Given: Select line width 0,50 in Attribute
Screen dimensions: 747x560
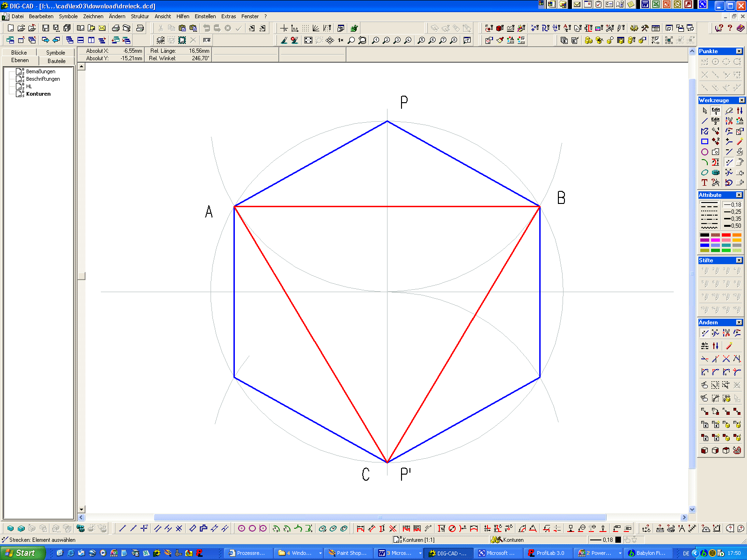Looking at the screenshot, I should click(732, 226).
